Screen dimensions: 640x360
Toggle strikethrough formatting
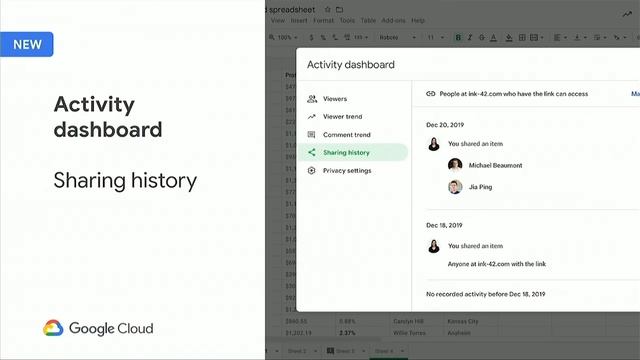pyautogui.click(x=482, y=38)
